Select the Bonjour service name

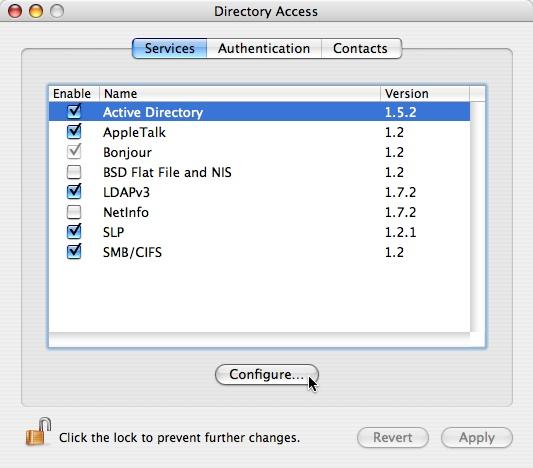click(x=127, y=152)
